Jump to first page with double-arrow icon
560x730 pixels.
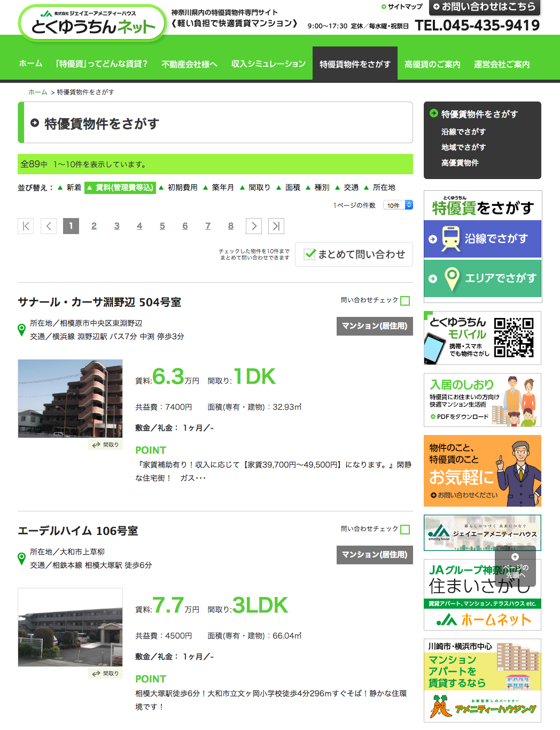pyautogui.click(x=26, y=226)
